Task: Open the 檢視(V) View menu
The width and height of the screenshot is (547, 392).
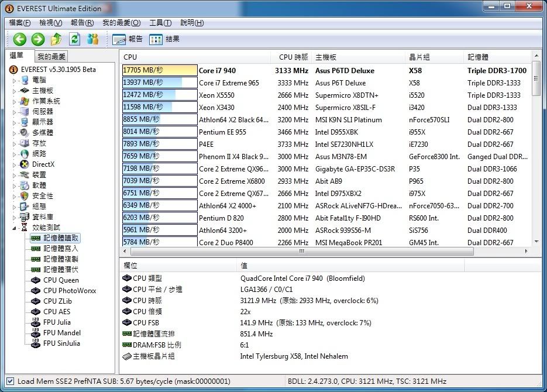Action: pyautogui.click(x=50, y=23)
